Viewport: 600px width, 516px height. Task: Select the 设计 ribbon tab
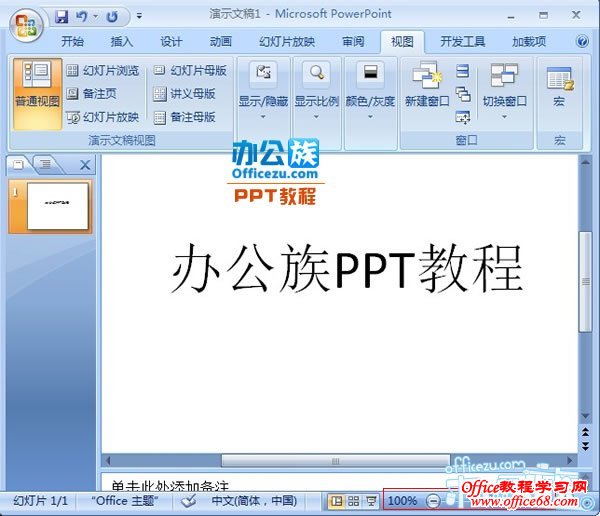pos(171,41)
